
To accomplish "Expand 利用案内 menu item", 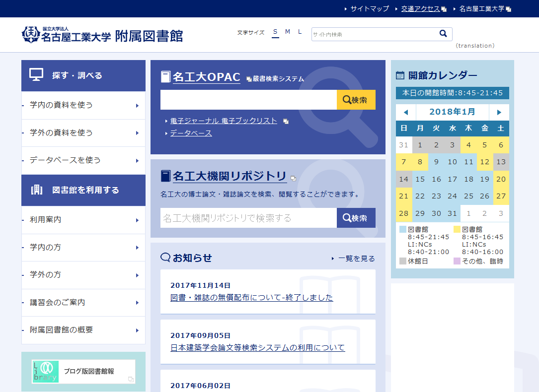I will [83, 220].
